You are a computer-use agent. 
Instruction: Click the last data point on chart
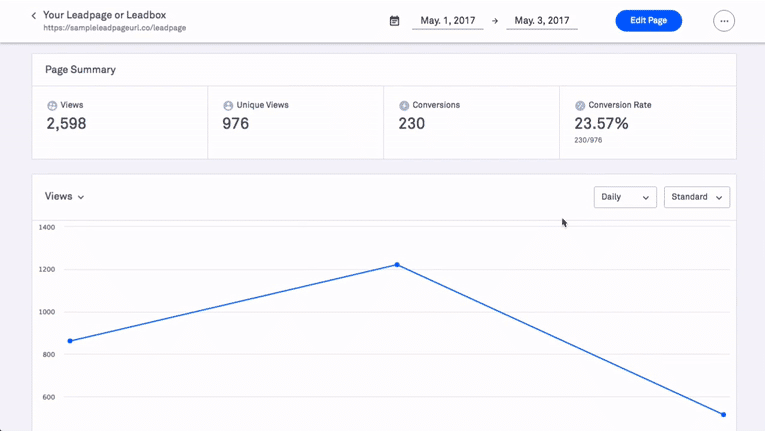coord(723,414)
